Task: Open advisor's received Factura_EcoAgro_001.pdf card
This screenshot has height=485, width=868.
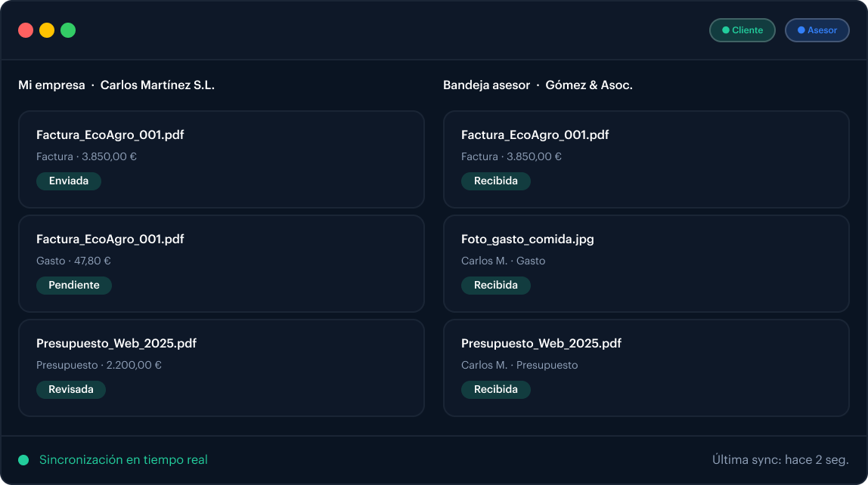Action: tap(646, 159)
